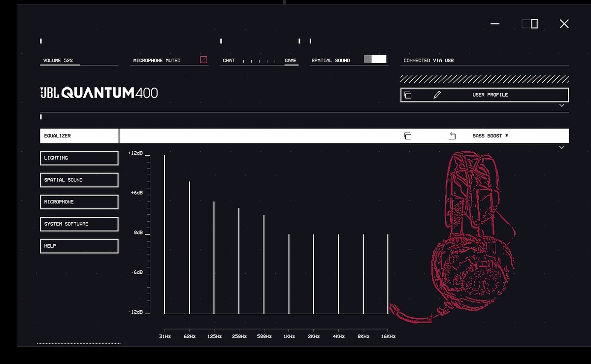Adjust the 16KHz equalizer band
Screen dimensions: 591x364
[388, 274]
